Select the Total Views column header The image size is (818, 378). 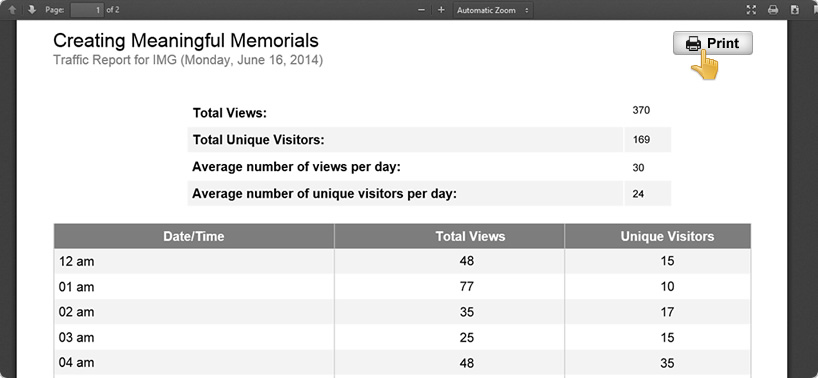(x=449, y=236)
